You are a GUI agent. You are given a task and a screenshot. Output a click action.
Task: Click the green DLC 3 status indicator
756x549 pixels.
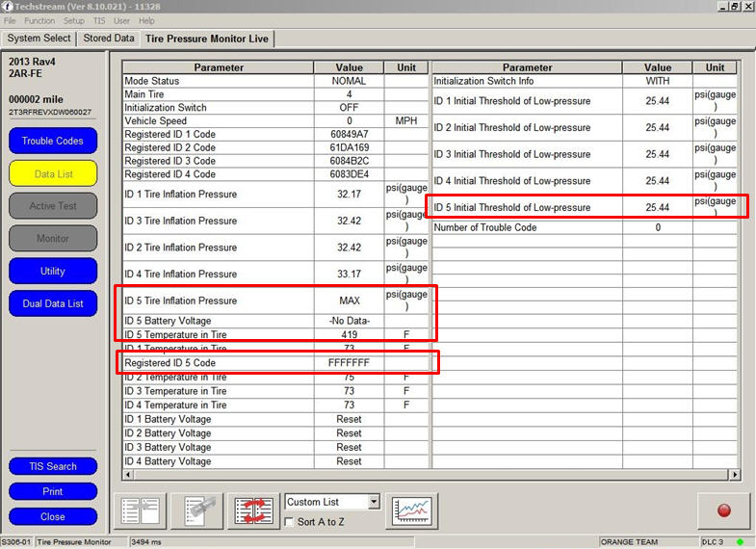[x=740, y=542]
